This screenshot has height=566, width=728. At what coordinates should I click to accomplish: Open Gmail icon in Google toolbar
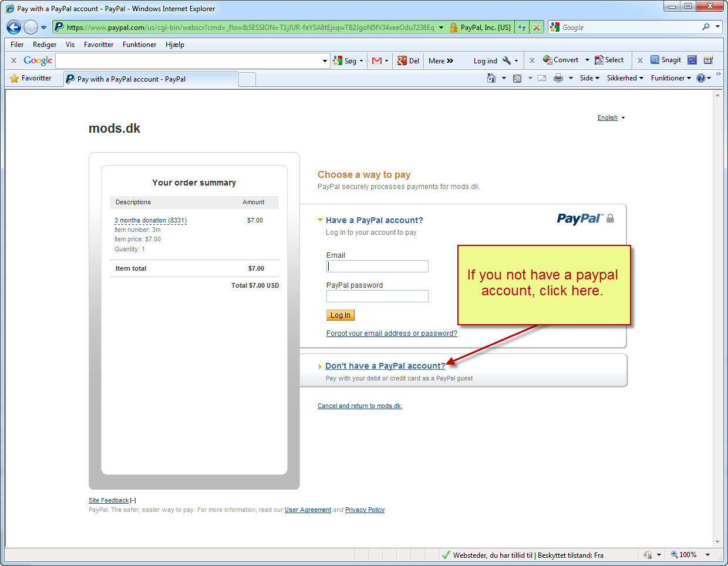(377, 60)
